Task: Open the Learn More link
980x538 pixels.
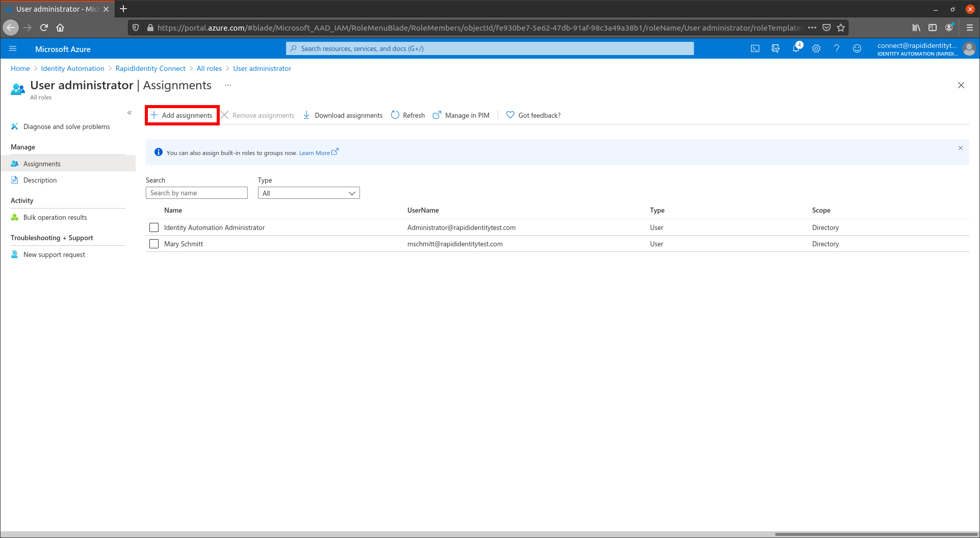Action: [x=319, y=152]
